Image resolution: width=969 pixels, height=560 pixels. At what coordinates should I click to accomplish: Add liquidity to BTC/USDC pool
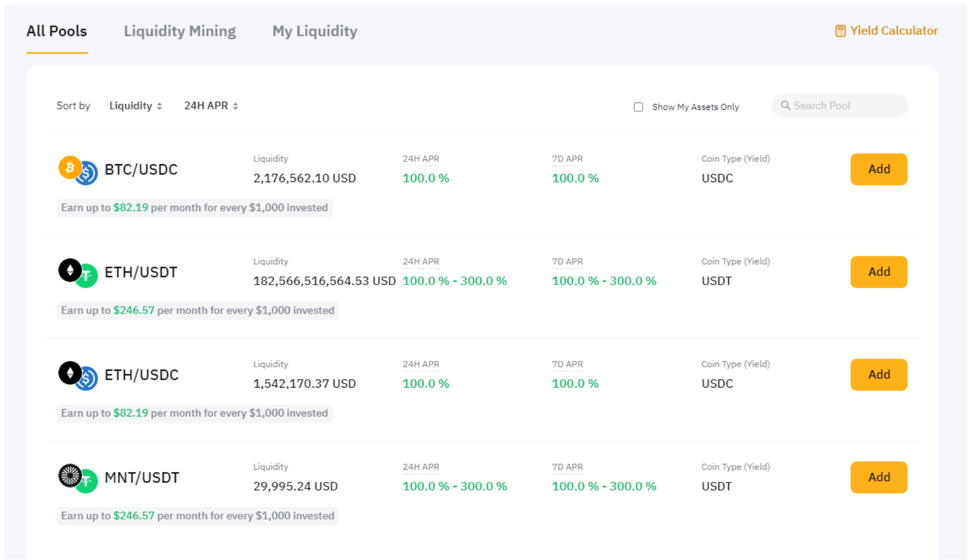tap(878, 170)
